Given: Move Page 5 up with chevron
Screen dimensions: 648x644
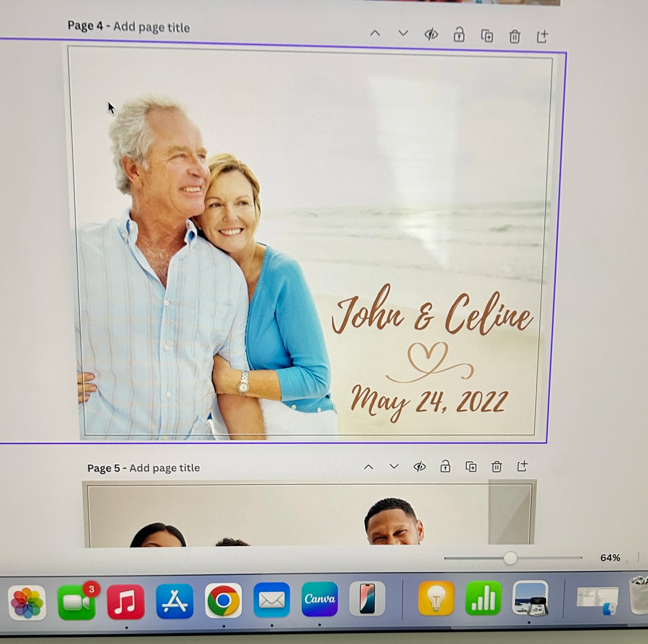Looking at the screenshot, I should (x=369, y=467).
